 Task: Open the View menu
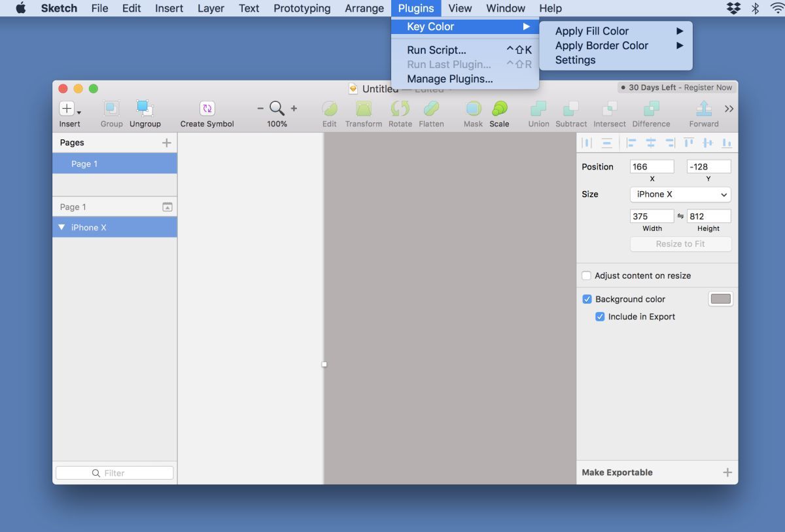click(461, 9)
